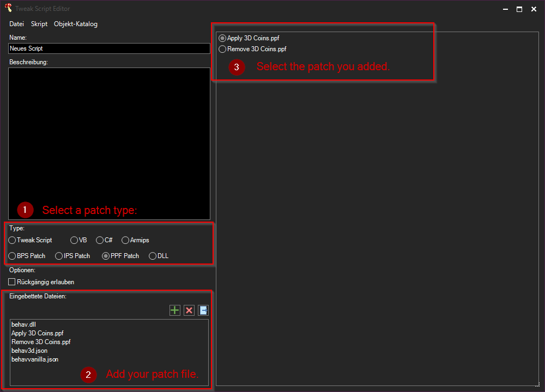Screen dimensions: 545x392
Task: Select behavvanilla.json in the embedded files list
Action: (35, 359)
